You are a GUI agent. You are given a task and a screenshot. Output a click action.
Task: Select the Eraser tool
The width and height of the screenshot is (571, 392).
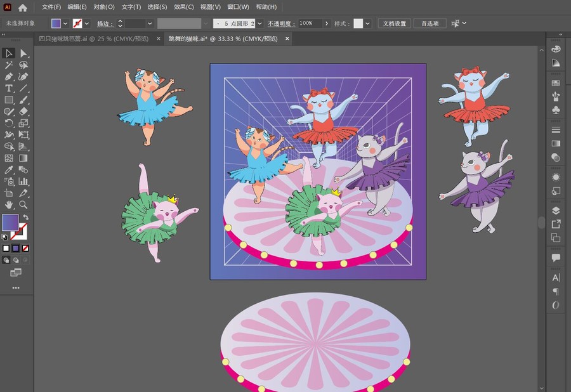(x=23, y=112)
